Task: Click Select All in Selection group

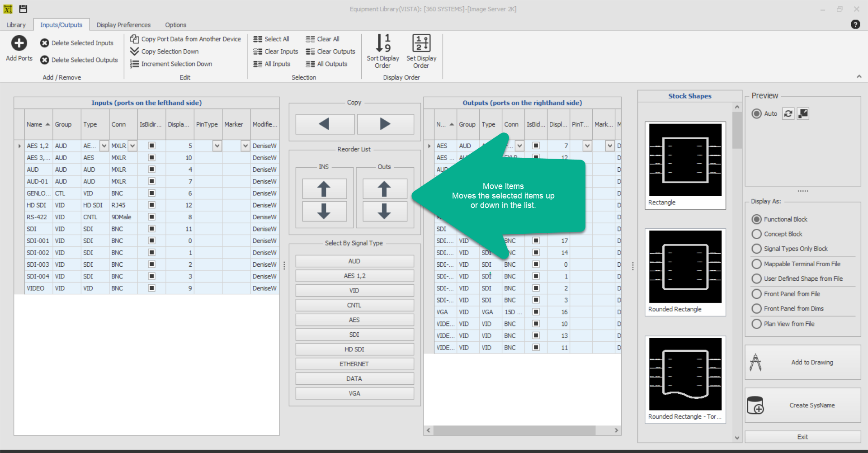Action: pos(271,39)
